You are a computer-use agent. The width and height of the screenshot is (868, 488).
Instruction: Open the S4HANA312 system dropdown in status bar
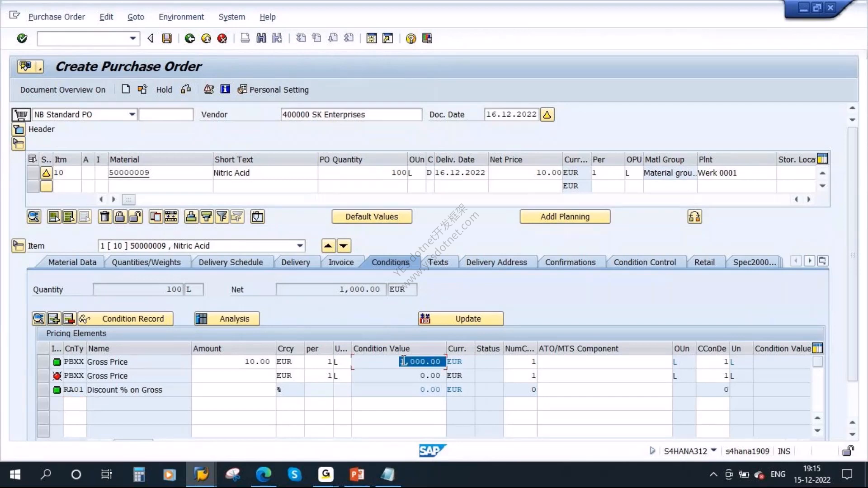pos(713,450)
